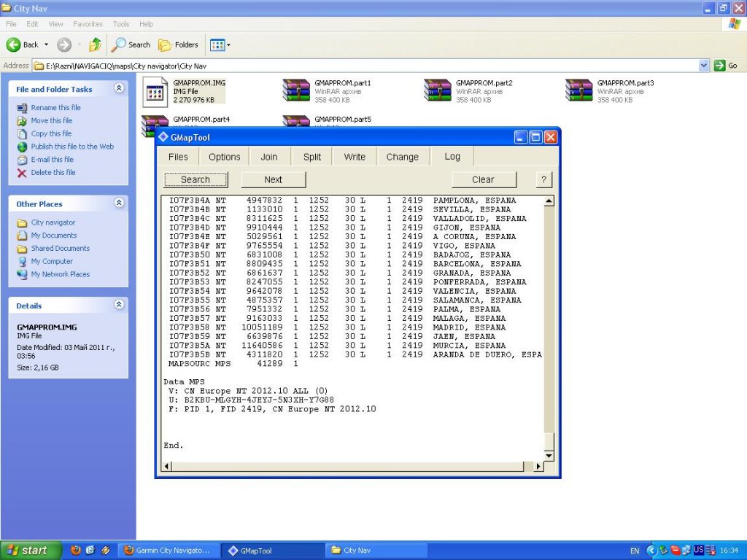Select the GMAPPROM.part2 WinRAR archive icon

coord(438,91)
